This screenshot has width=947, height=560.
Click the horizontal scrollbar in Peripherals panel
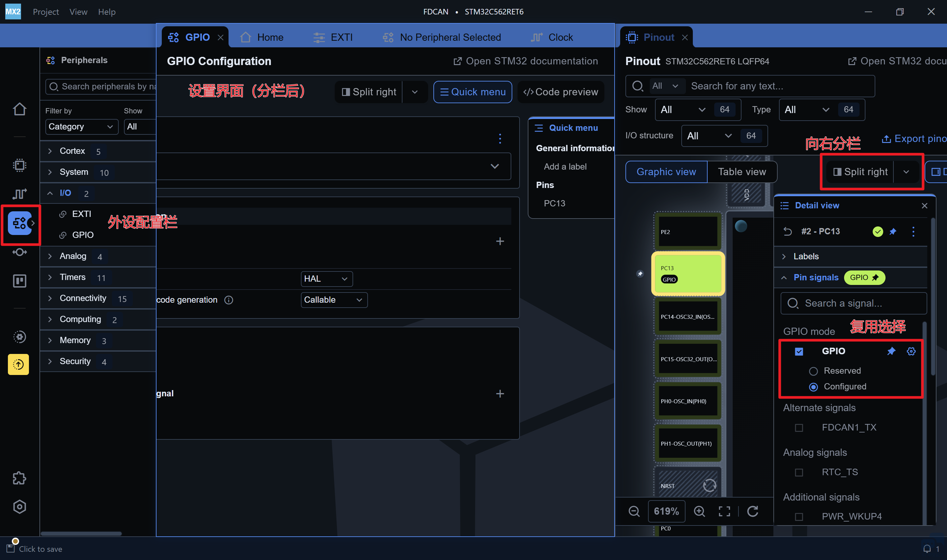coord(81,534)
